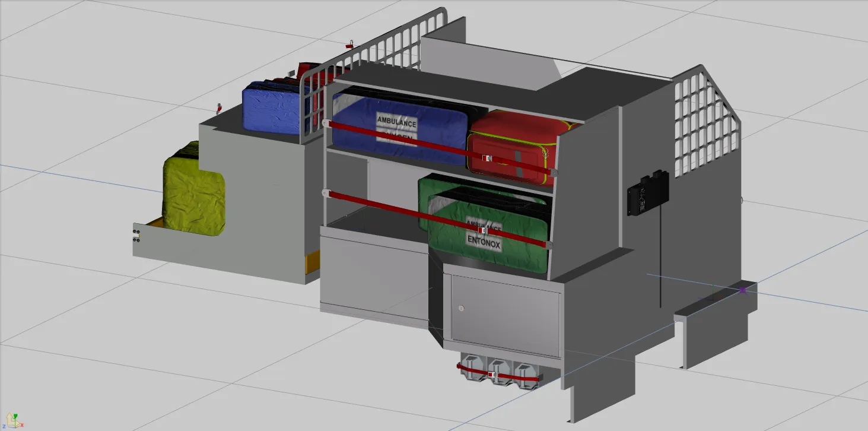Screen dimensions: 868x431
Task: Click the purple origin marker near the step
Action: [743, 290]
